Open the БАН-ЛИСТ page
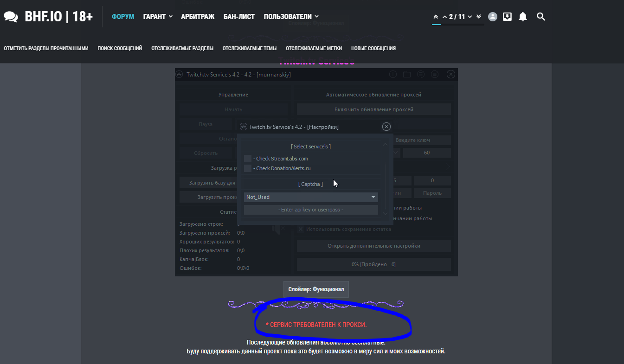The image size is (624, 364). pyautogui.click(x=239, y=17)
